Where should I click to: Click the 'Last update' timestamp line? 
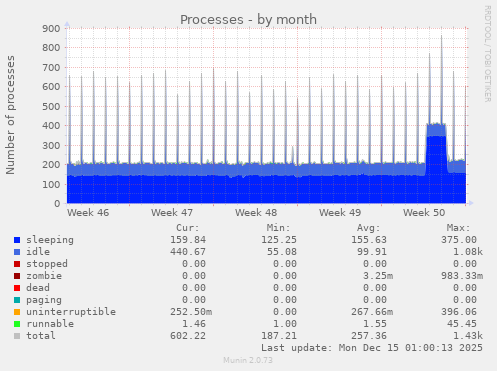[x=372, y=348]
